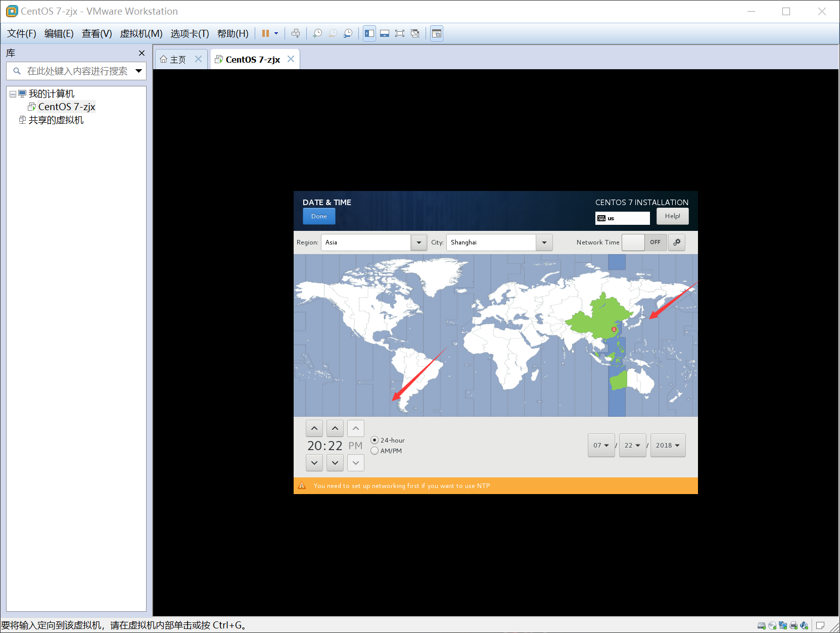Click the Help! button
Viewport: 840px width, 633px height.
pos(672,216)
